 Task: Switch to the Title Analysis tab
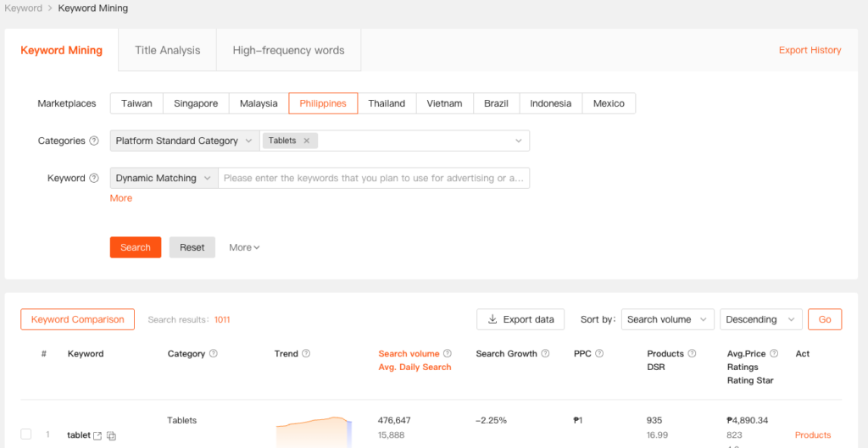168,51
